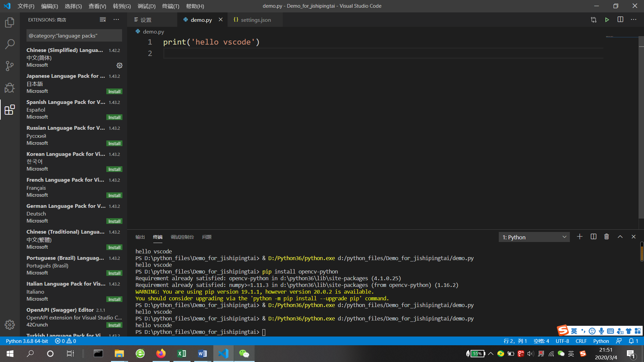Run the Python file with play button
Viewport: 644px width, 362px height.
pos(607,20)
